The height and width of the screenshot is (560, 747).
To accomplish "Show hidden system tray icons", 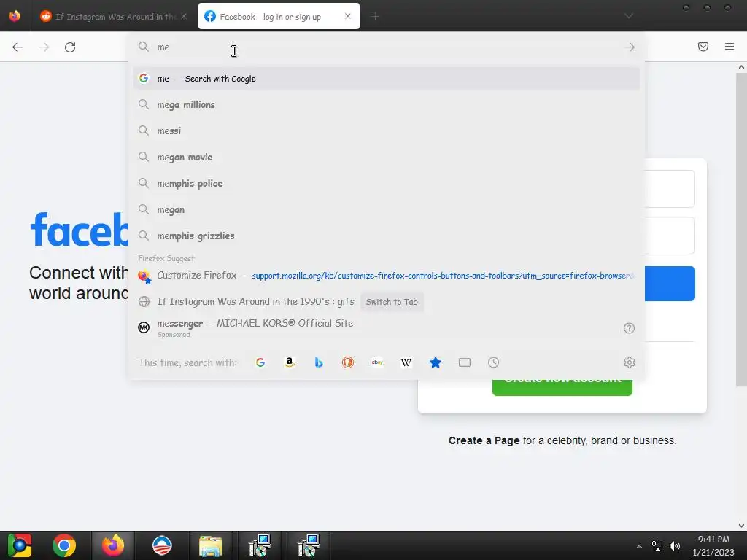I will [639, 546].
